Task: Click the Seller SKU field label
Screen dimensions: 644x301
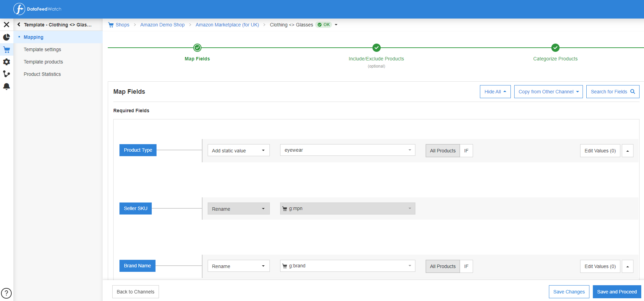Action: [136, 208]
